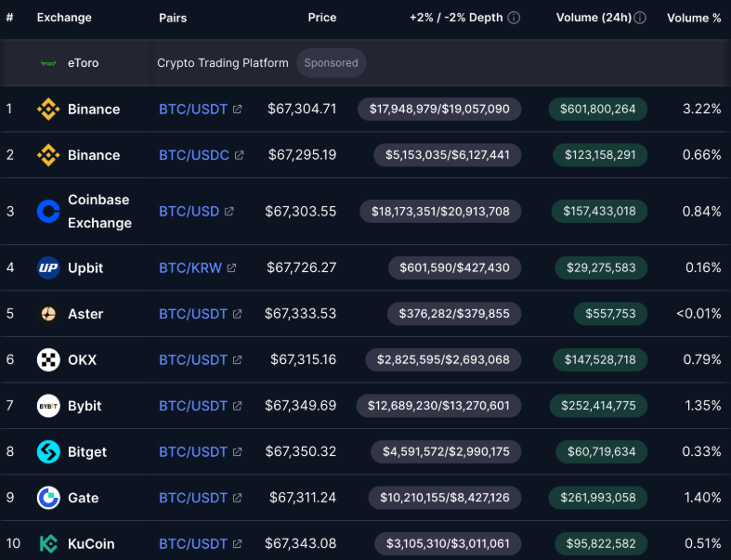Open the eToro sponsored exchange name
Screen dimensions: 731x560
pos(83,63)
